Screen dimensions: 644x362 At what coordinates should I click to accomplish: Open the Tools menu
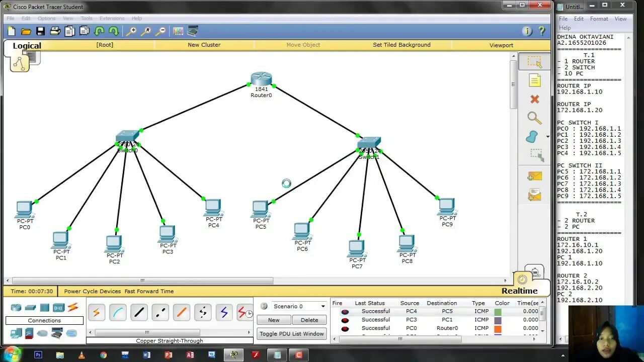(x=87, y=19)
